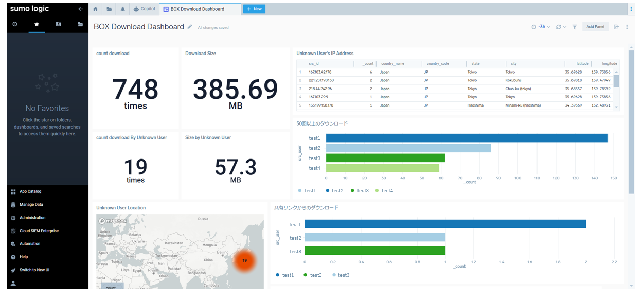The width and height of the screenshot is (644, 300).
Task: Click the count download panel title
Action: click(113, 54)
